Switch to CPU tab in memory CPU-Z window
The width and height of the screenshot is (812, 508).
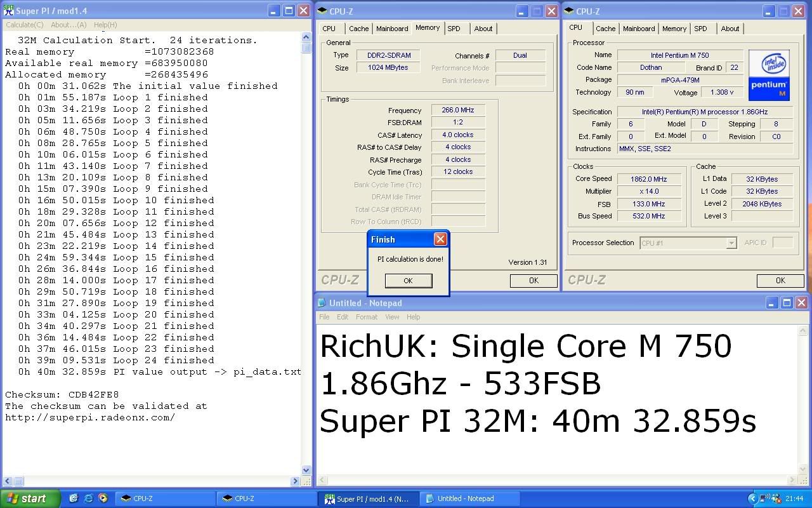point(329,29)
